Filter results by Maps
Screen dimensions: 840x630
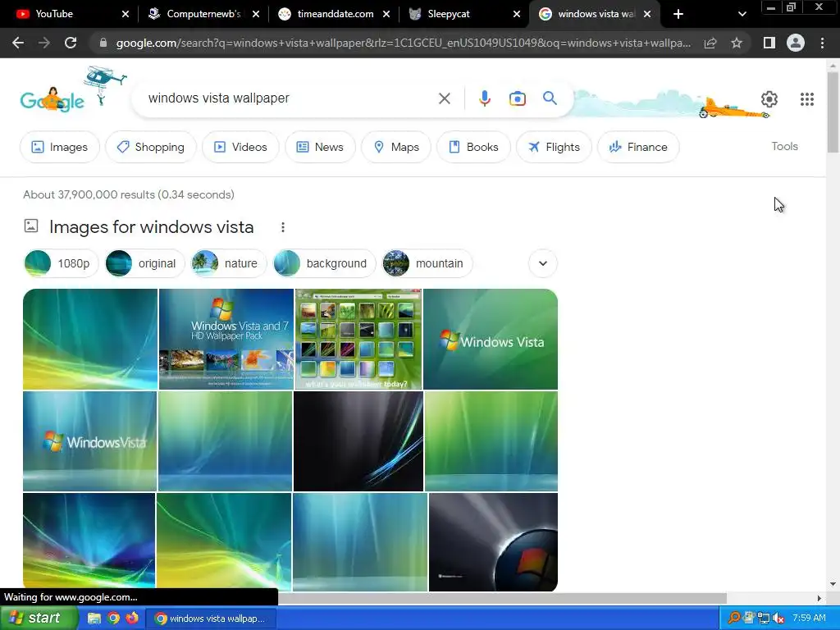(x=396, y=147)
